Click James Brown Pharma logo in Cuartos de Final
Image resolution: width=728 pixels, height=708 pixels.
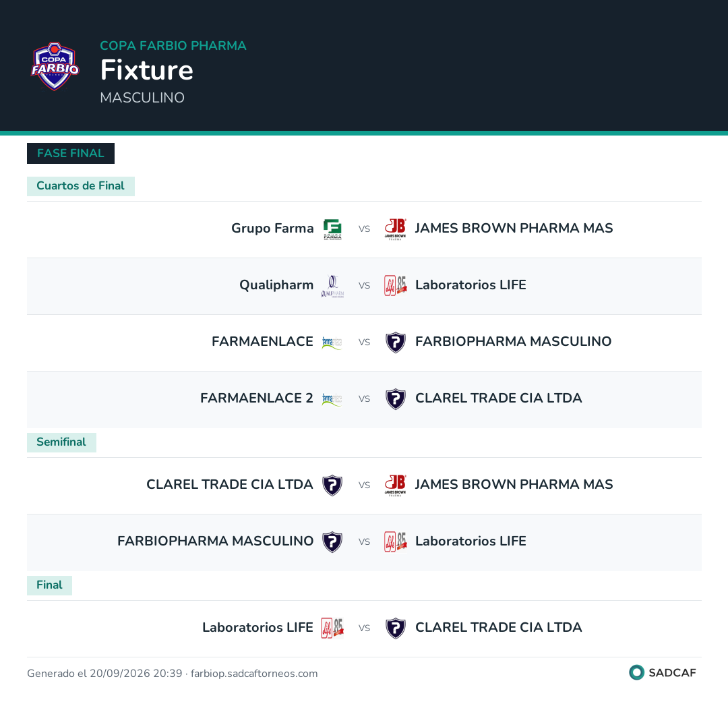point(395,229)
